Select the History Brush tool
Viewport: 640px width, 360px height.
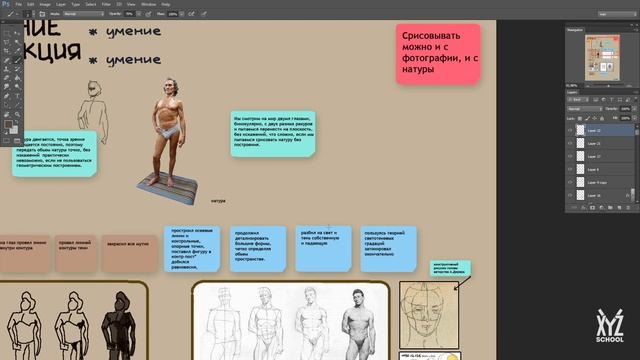[17, 69]
